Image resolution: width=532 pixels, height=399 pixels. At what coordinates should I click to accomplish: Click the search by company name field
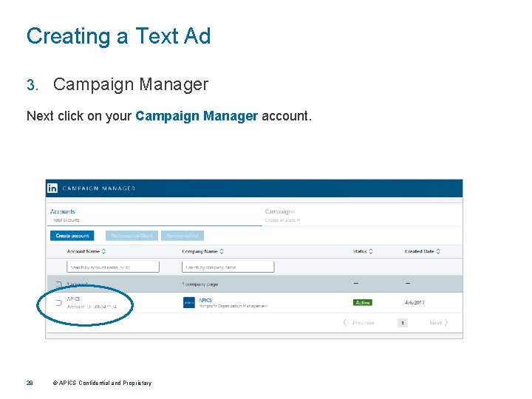(228, 267)
